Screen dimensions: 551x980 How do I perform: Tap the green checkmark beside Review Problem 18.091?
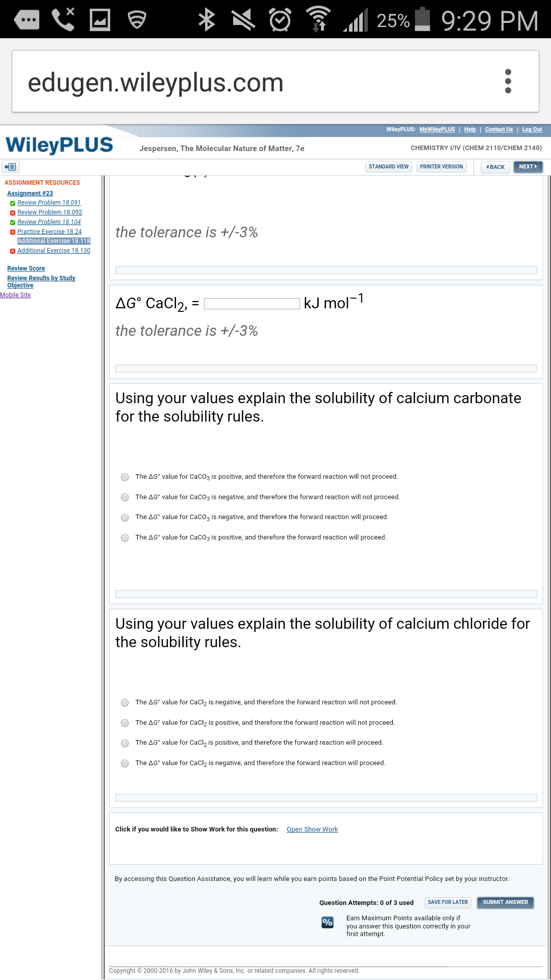point(12,203)
